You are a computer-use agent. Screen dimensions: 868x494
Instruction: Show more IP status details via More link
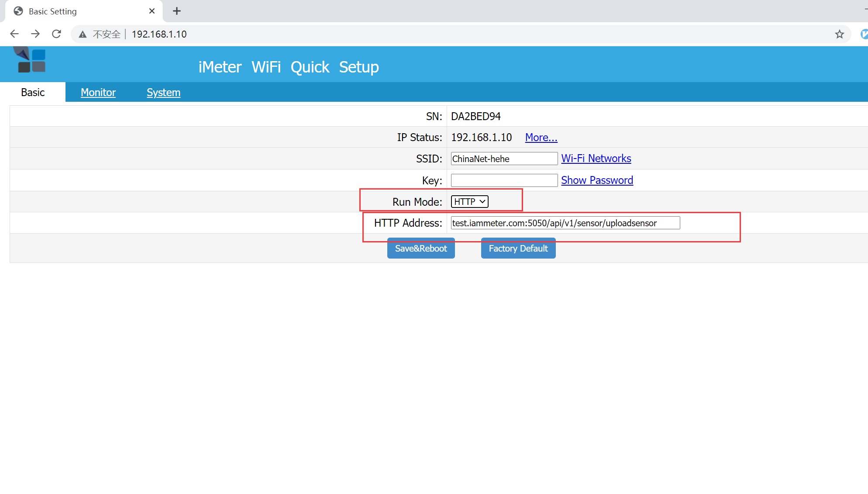[541, 137]
